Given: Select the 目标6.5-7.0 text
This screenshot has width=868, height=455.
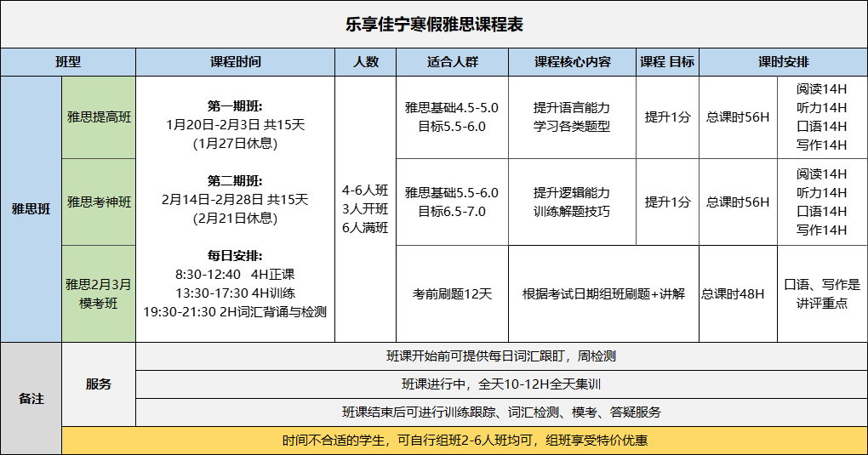Looking at the screenshot, I should (x=452, y=212).
